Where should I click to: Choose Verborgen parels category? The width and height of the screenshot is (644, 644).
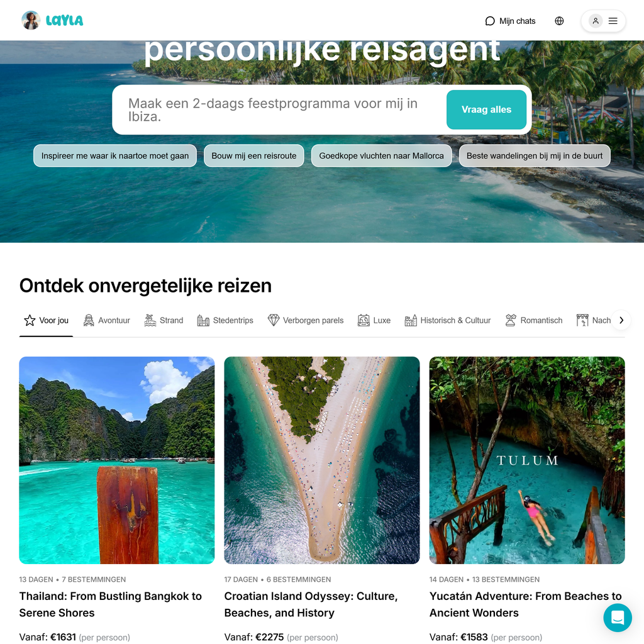(306, 320)
